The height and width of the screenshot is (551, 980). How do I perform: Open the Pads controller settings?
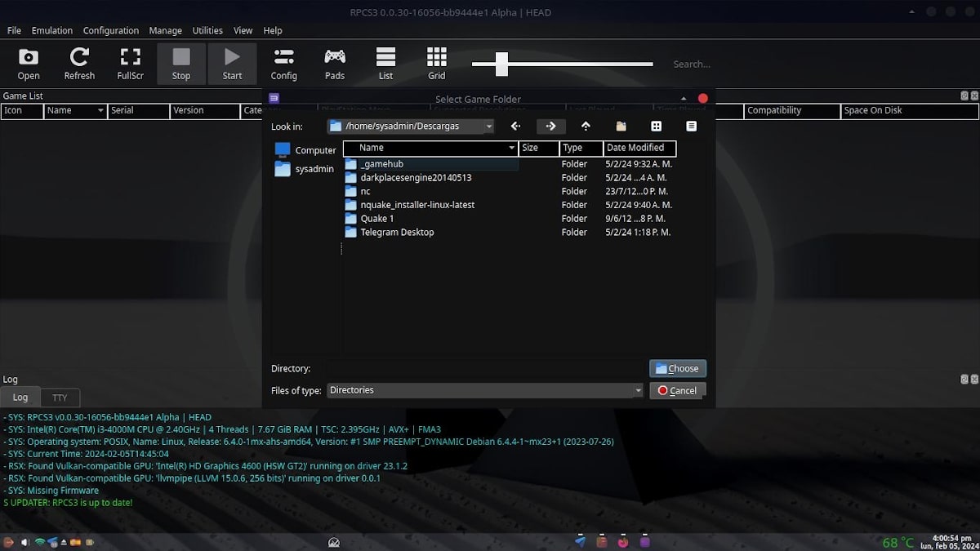coord(334,63)
